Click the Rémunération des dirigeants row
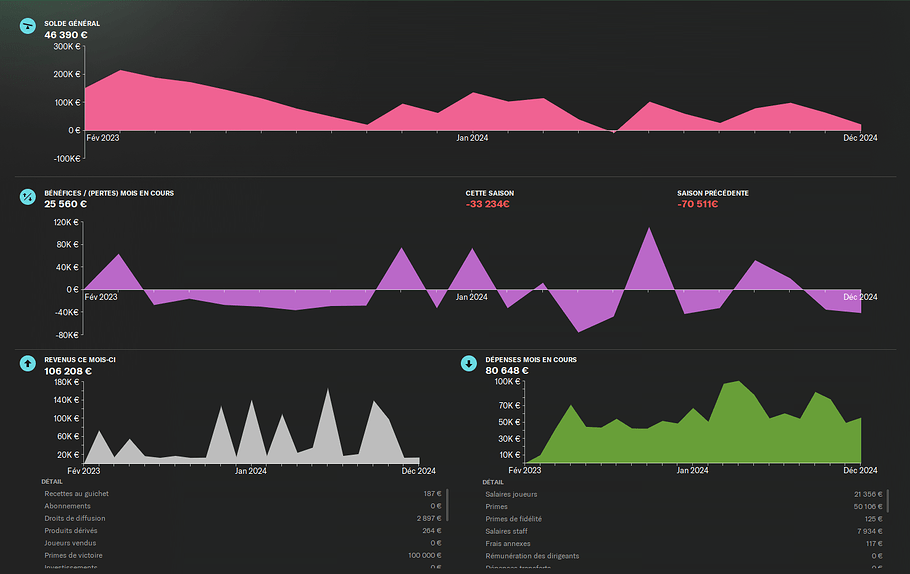Image resolution: width=910 pixels, height=574 pixels. click(684, 556)
